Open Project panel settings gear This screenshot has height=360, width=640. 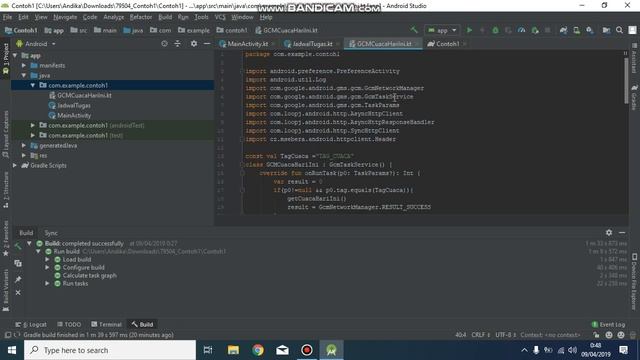[194, 44]
